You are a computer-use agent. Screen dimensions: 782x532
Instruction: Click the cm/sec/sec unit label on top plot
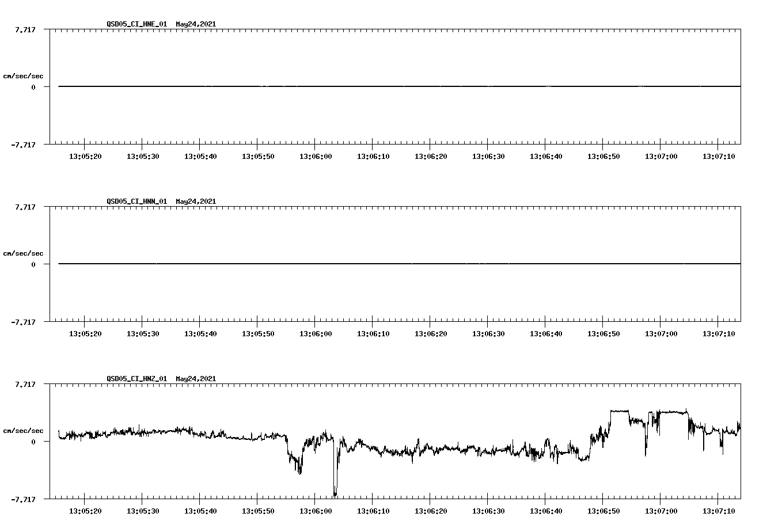pyautogui.click(x=24, y=75)
